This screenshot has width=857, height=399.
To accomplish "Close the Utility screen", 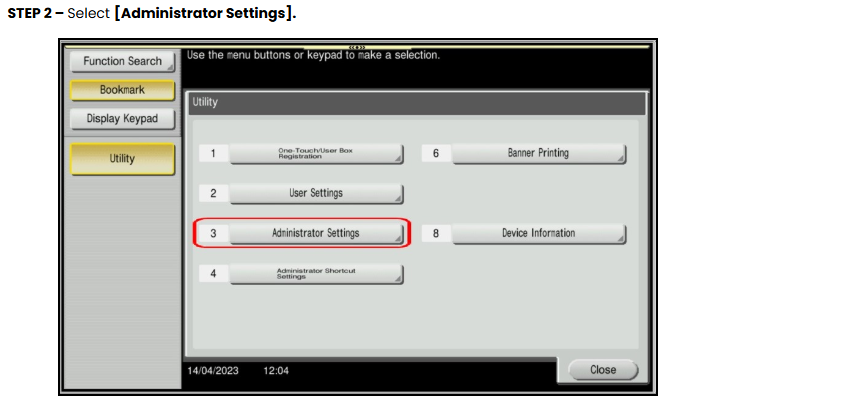I will point(603,370).
